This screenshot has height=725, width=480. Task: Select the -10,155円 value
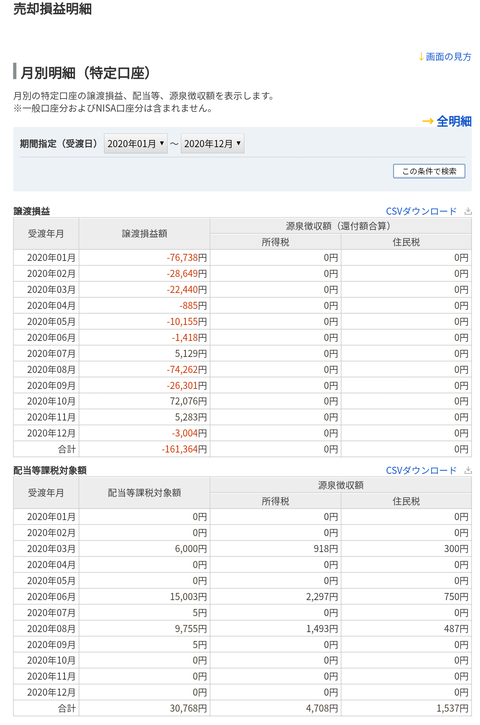click(186, 321)
